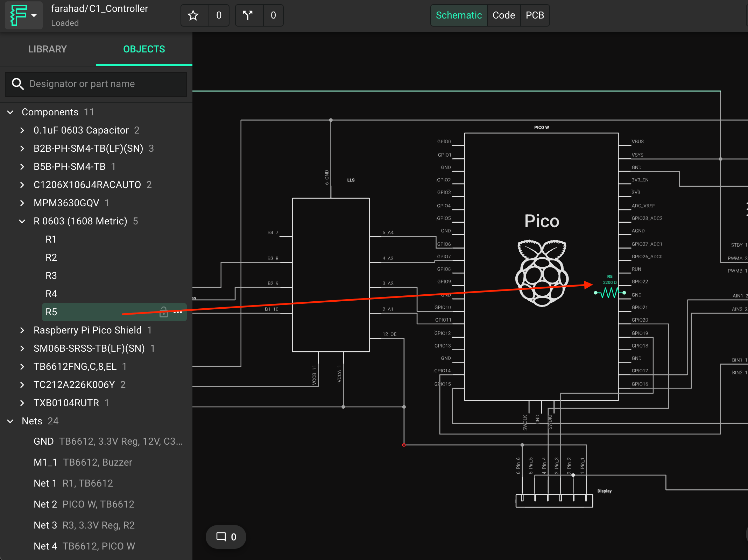Click the Display designator label
Viewport: 748px width, 560px height.
(605, 491)
